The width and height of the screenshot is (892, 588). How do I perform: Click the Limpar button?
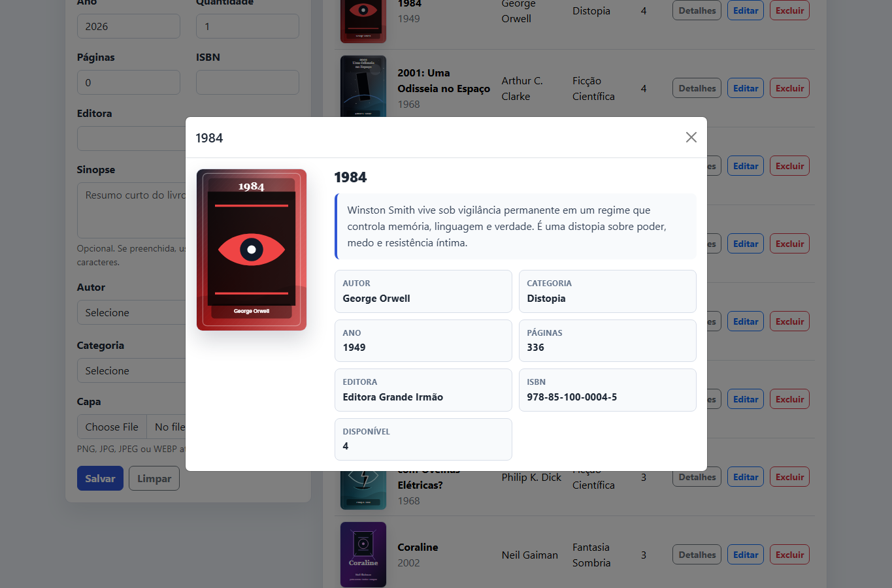tap(154, 478)
